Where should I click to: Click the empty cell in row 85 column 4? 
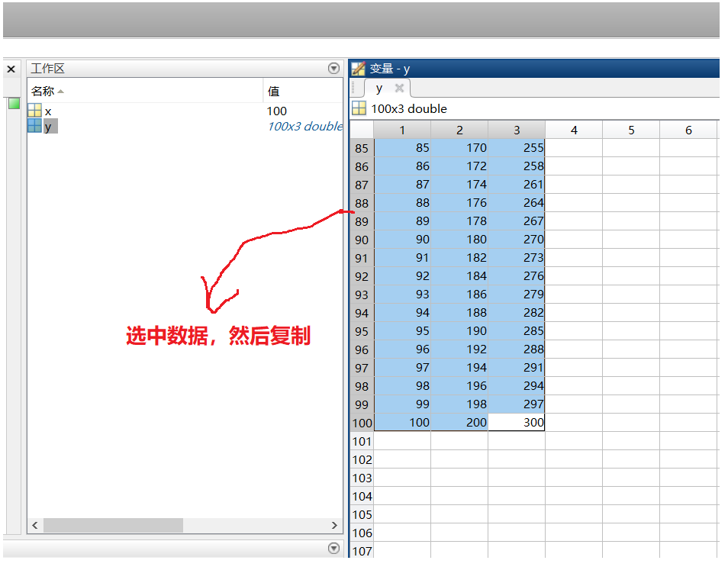tap(574, 147)
